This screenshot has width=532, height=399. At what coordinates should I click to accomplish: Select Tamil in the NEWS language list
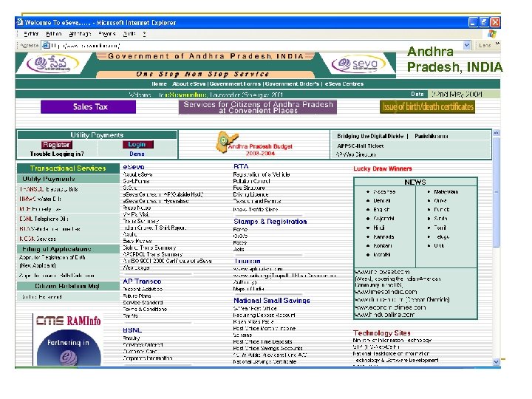click(440, 228)
